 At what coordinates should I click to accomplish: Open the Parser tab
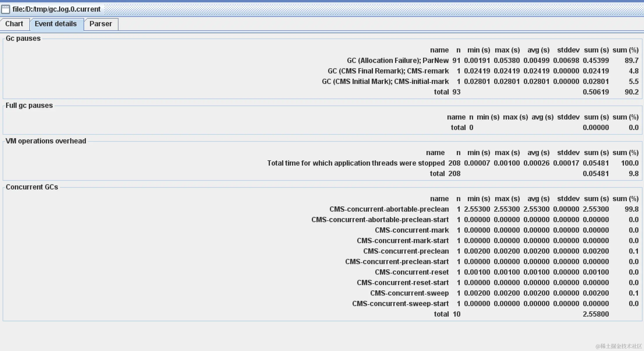[x=100, y=24]
